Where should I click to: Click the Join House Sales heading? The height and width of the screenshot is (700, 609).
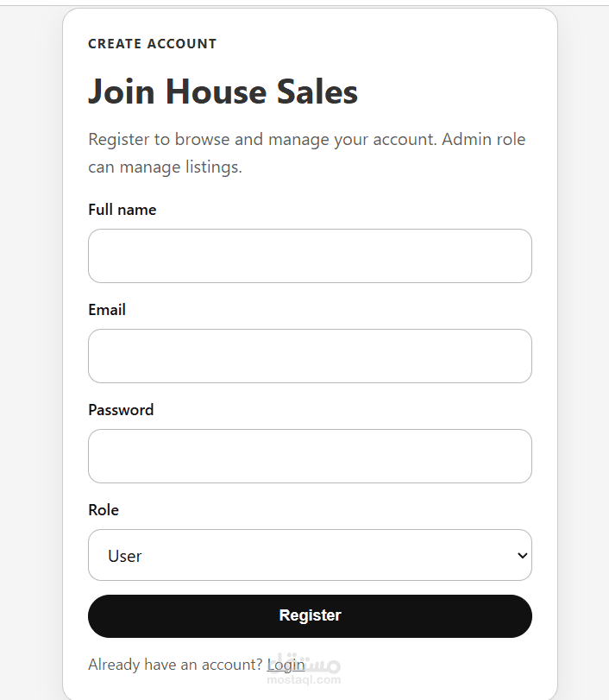(223, 92)
